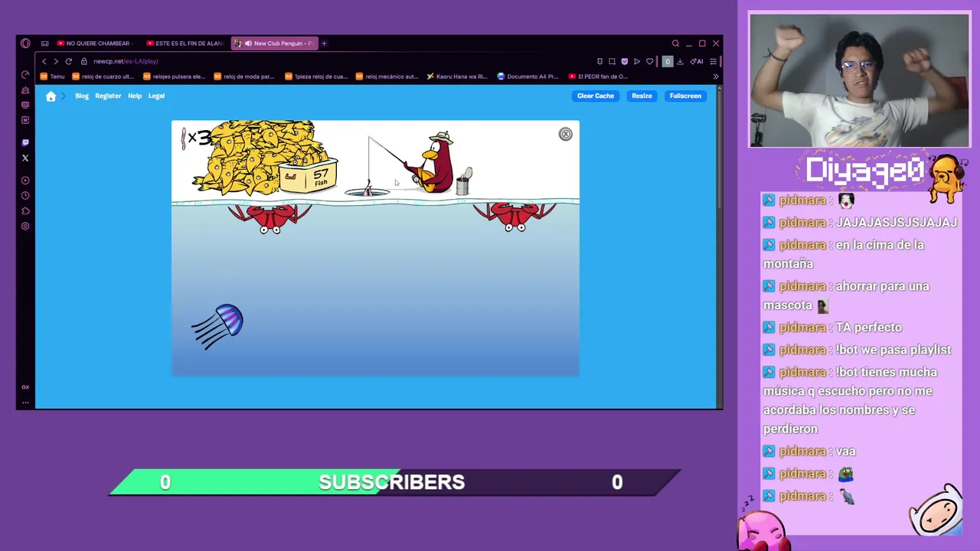The height and width of the screenshot is (551, 980).
Task: Click the pinboard pin icon in address bar
Action: click(599, 61)
